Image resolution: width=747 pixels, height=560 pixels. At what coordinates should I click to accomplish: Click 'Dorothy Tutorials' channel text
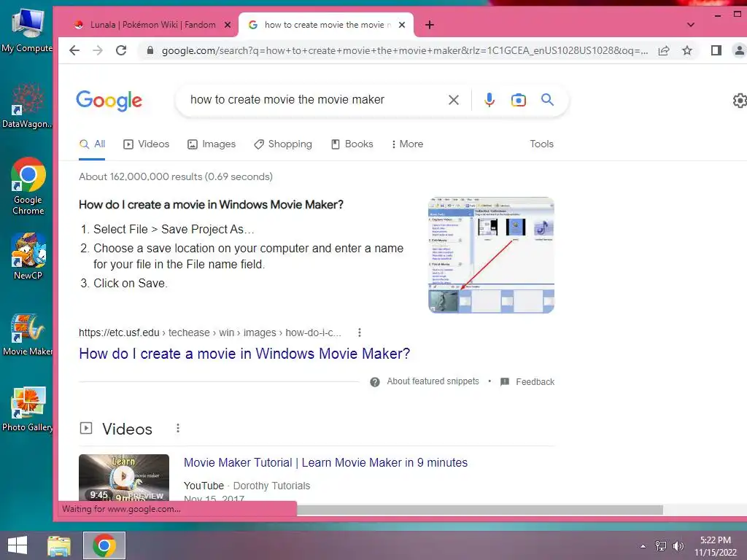(271, 486)
